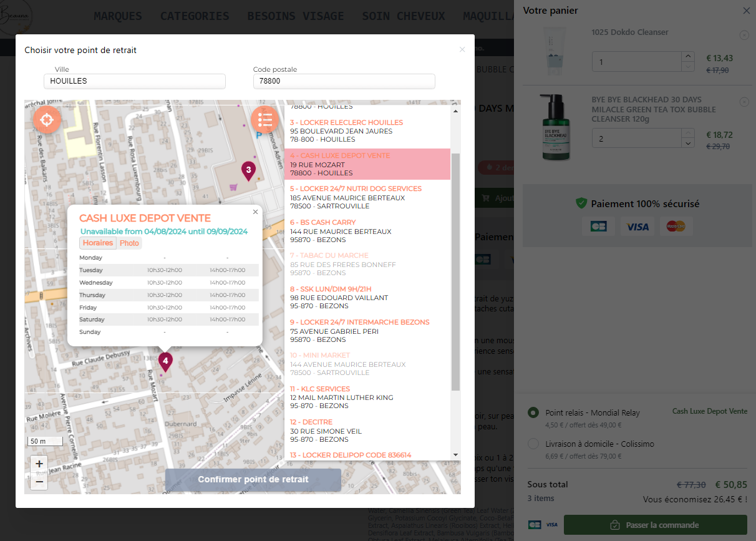The width and height of the screenshot is (756, 541).
Task: Click the shopping cart symbol on the map
Action: (233, 187)
